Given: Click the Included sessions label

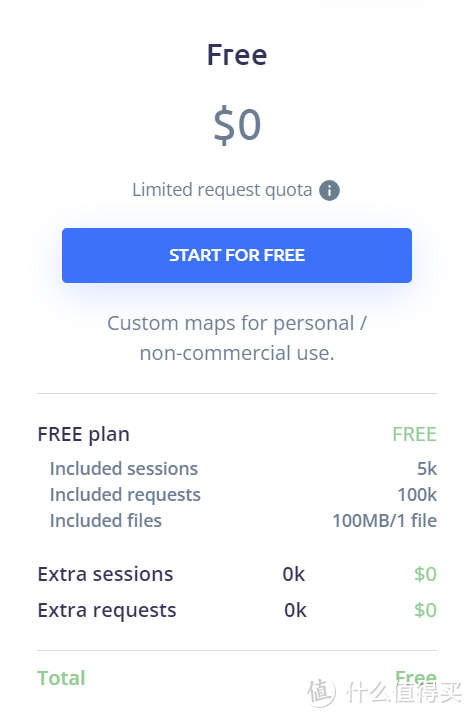Looking at the screenshot, I should click(x=124, y=468).
